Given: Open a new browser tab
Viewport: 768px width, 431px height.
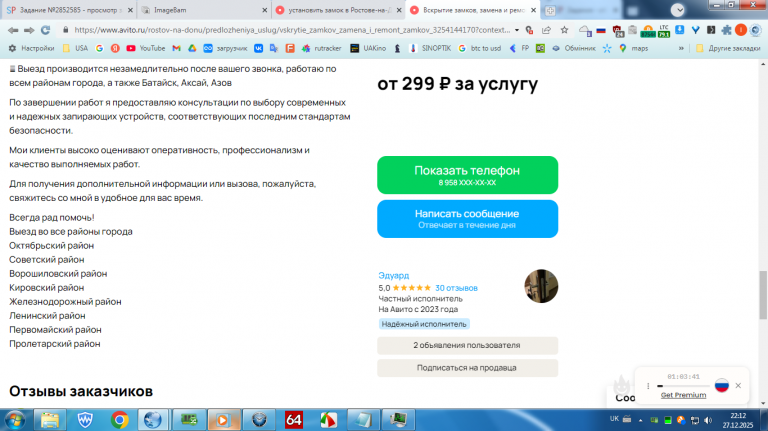Looking at the screenshot, I should pos(550,10).
